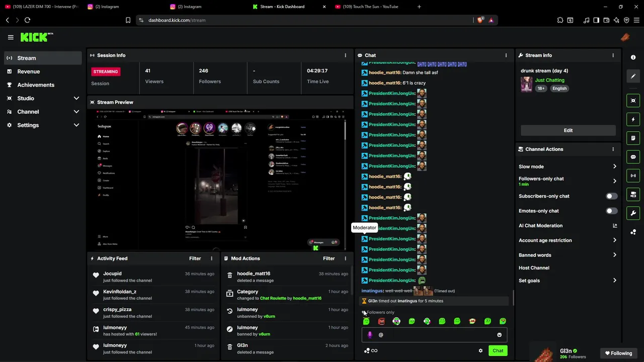The image size is (644, 362).
Task: Open the Brave Shields icon in the address bar
Action: 480,20
